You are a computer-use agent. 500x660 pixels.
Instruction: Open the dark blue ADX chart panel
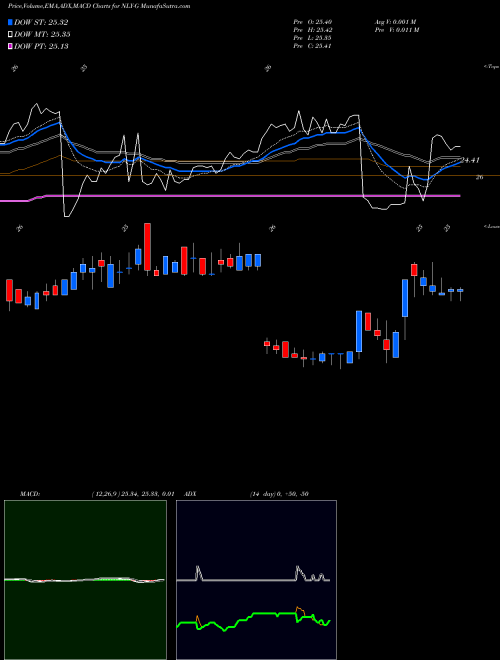click(256, 580)
